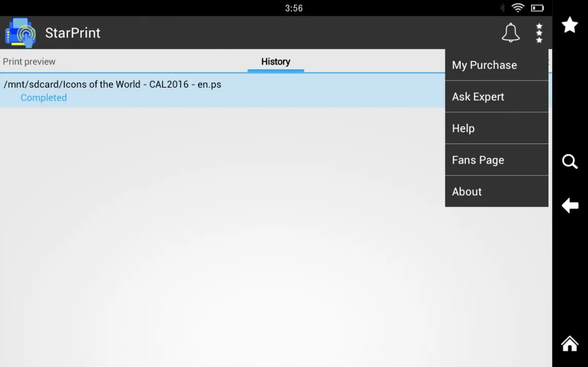Image resolution: width=588 pixels, height=367 pixels.
Task: Choose Ask Expert in the menu
Action: [478, 97]
